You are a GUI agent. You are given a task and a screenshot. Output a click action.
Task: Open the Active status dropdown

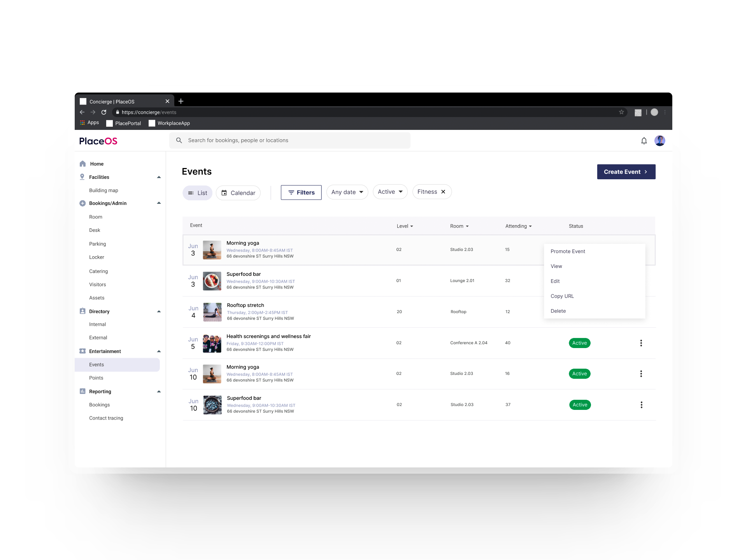pyautogui.click(x=390, y=192)
